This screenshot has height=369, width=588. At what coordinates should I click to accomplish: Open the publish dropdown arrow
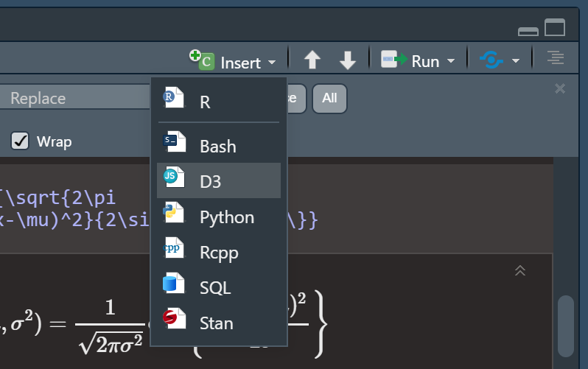pyautogui.click(x=516, y=60)
